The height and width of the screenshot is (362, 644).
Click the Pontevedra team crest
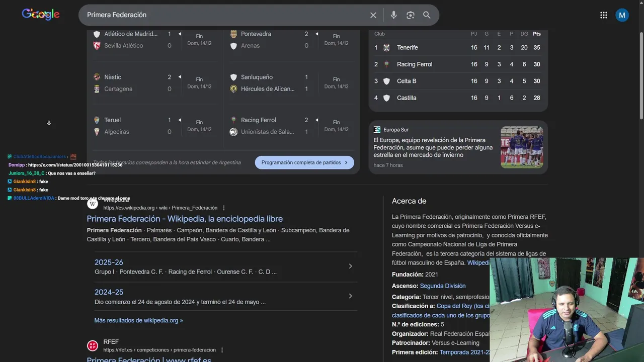click(233, 34)
